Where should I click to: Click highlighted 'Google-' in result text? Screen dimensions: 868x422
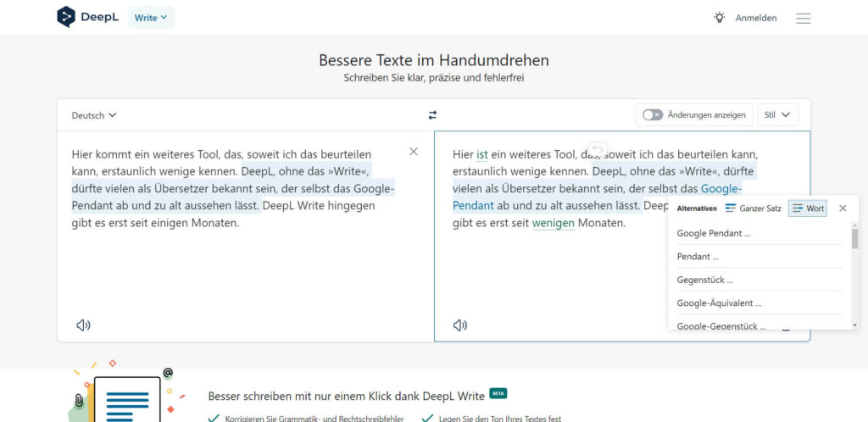[721, 189]
